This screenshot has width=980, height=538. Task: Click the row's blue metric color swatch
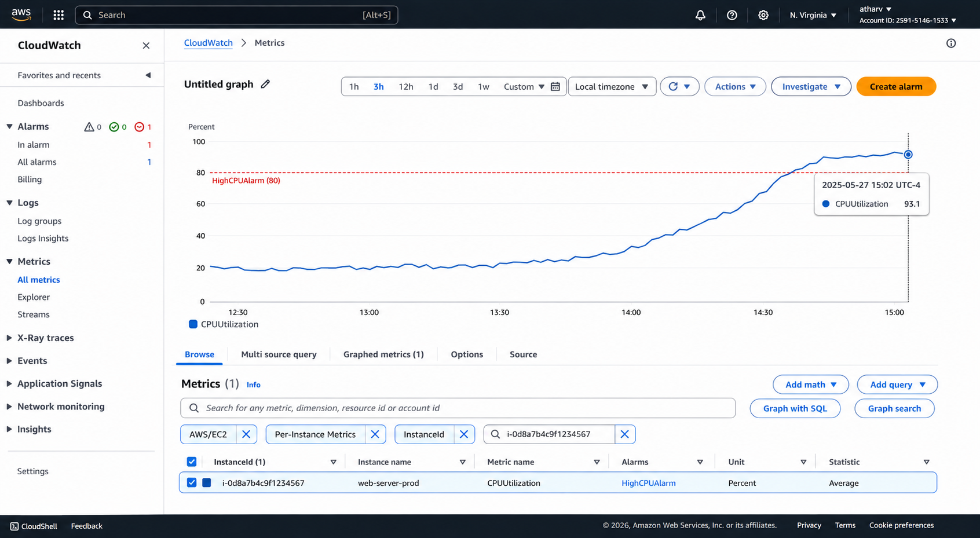(x=207, y=482)
